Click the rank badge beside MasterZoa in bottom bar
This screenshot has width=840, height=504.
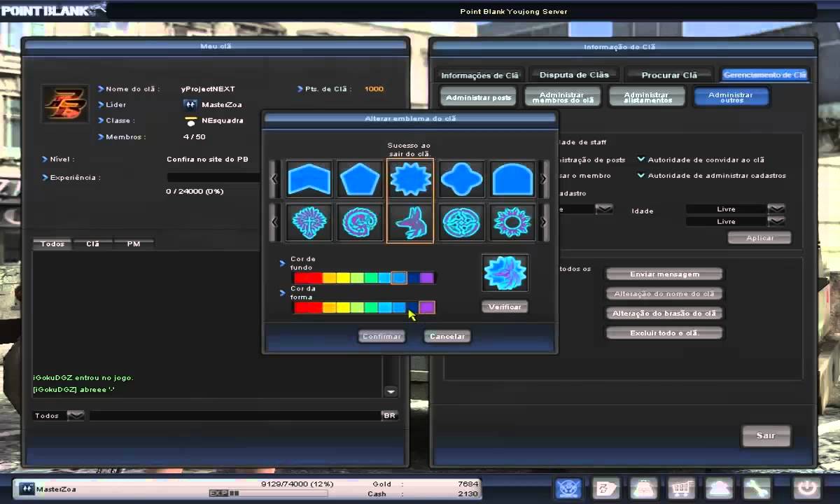point(27,489)
